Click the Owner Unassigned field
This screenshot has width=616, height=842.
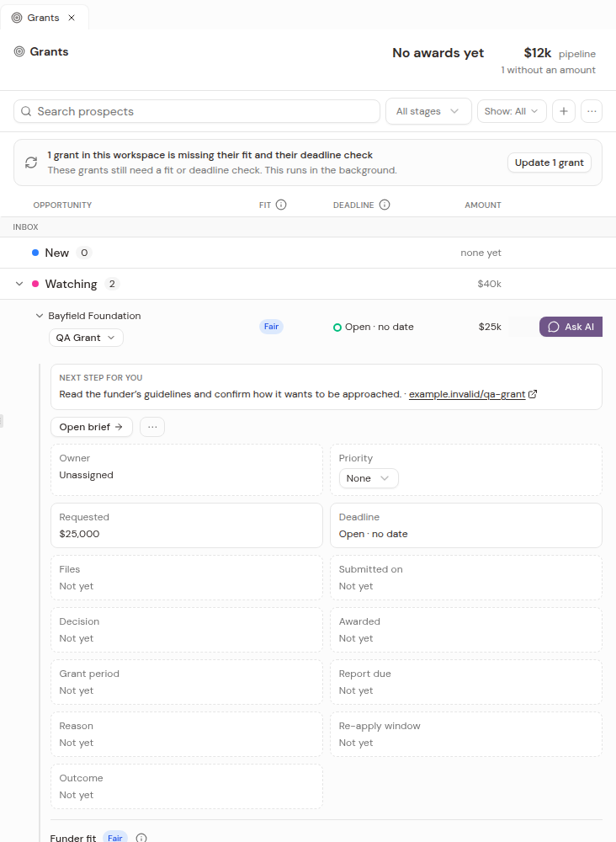tap(187, 470)
